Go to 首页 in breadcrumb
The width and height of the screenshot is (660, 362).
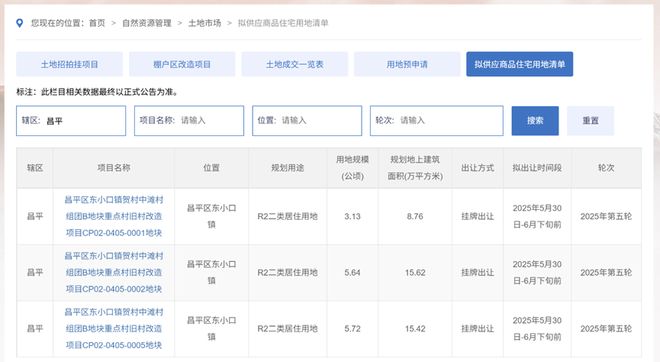[x=97, y=23]
